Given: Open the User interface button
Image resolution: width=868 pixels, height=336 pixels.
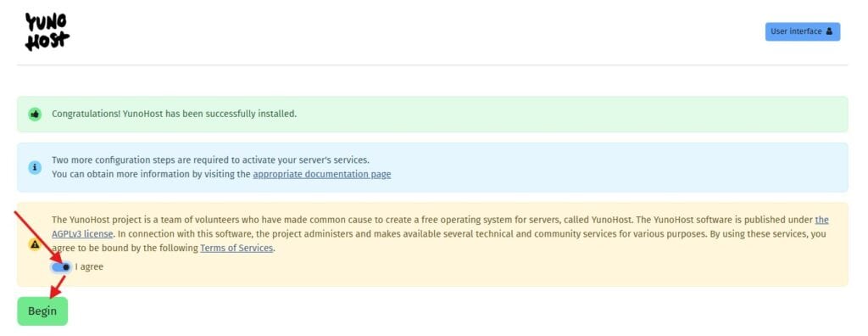Looking at the screenshot, I should 802,31.
